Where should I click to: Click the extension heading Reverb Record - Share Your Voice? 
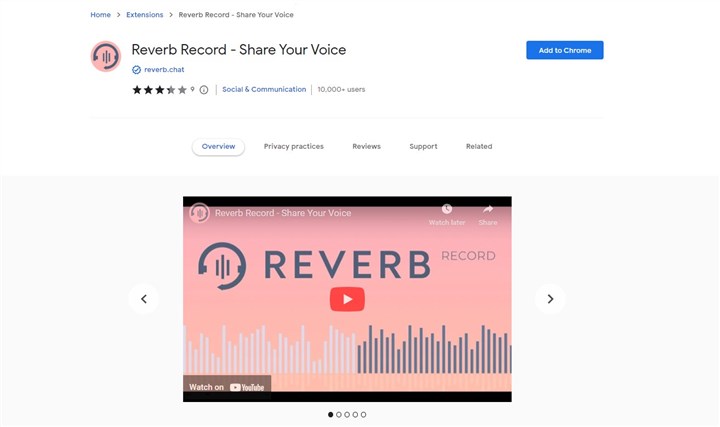point(239,50)
